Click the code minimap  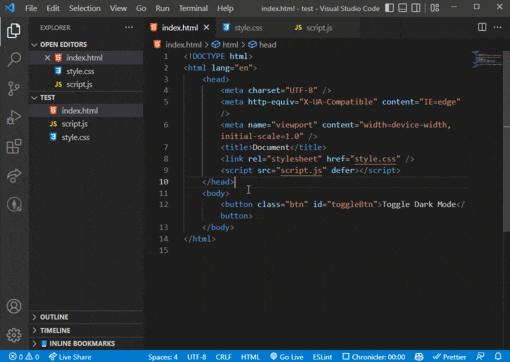(x=487, y=59)
